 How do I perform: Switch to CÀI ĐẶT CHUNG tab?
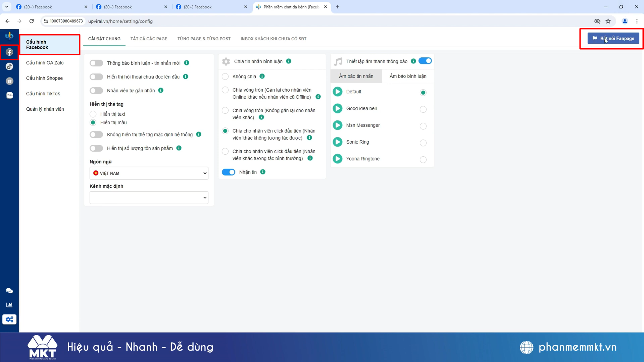tap(104, 39)
